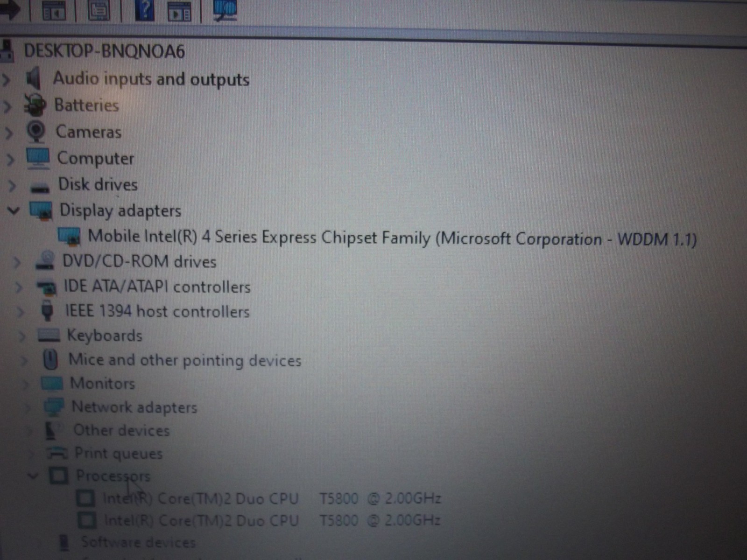Screen dimensions: 747x560
Task: Select the 'Monitors' label
Action: [103, 383]
